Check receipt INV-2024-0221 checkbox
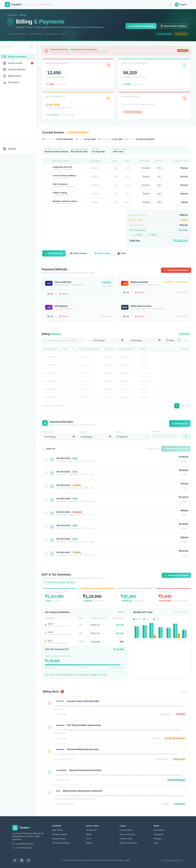 coord(46,554)
